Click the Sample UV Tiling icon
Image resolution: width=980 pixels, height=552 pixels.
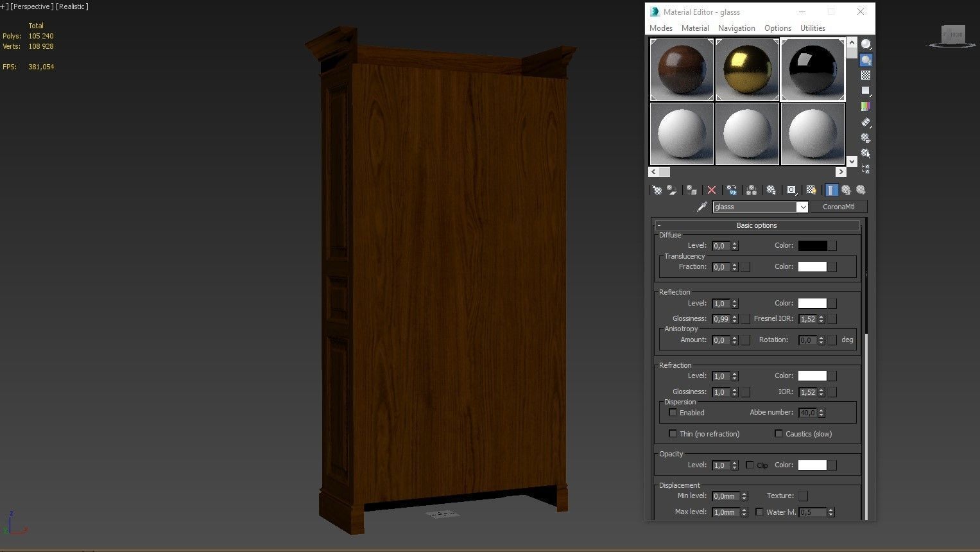tap(866, 91)
